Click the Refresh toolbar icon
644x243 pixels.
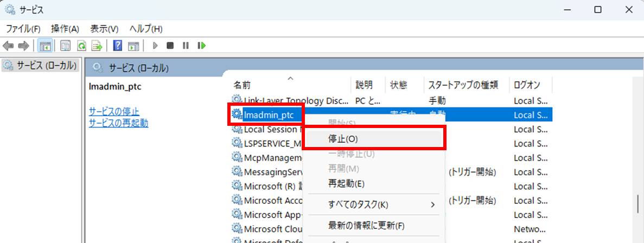[x=81, y=46]
